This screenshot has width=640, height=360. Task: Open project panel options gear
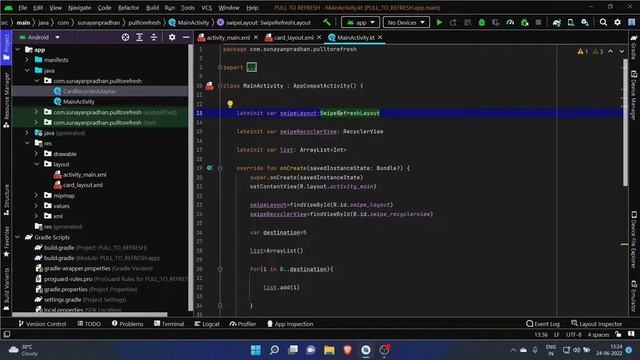[172, 37]
